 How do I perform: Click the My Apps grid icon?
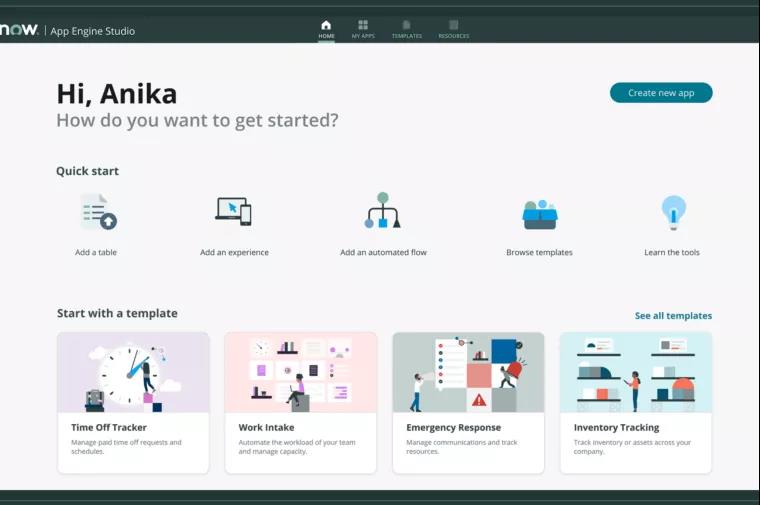click(363, 25)
